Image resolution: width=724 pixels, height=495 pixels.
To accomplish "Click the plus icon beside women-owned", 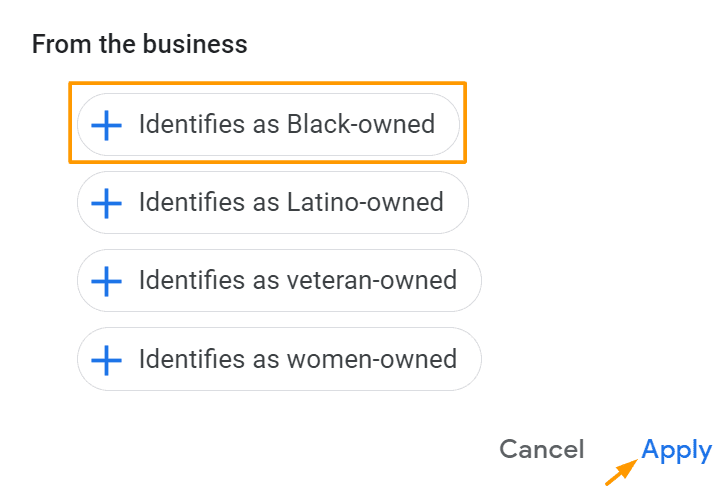I will coord(106,359).
